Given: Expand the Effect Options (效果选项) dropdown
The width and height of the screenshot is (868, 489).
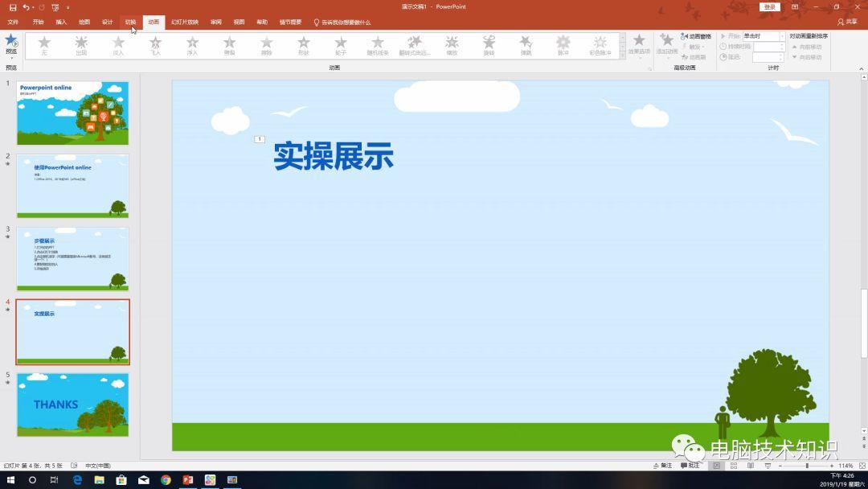Looking at the screenshot, I should pos(639,45).
